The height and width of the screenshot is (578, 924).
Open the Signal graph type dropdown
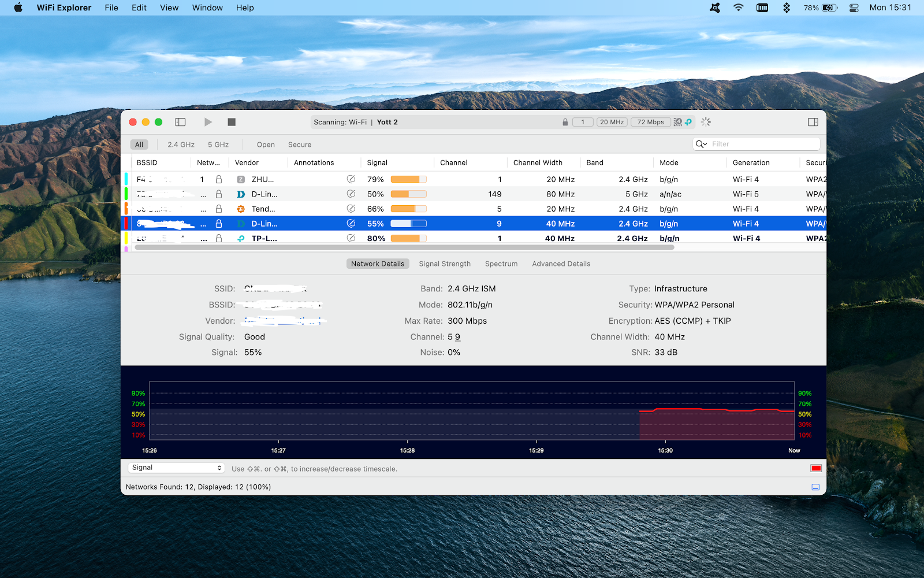176,468
